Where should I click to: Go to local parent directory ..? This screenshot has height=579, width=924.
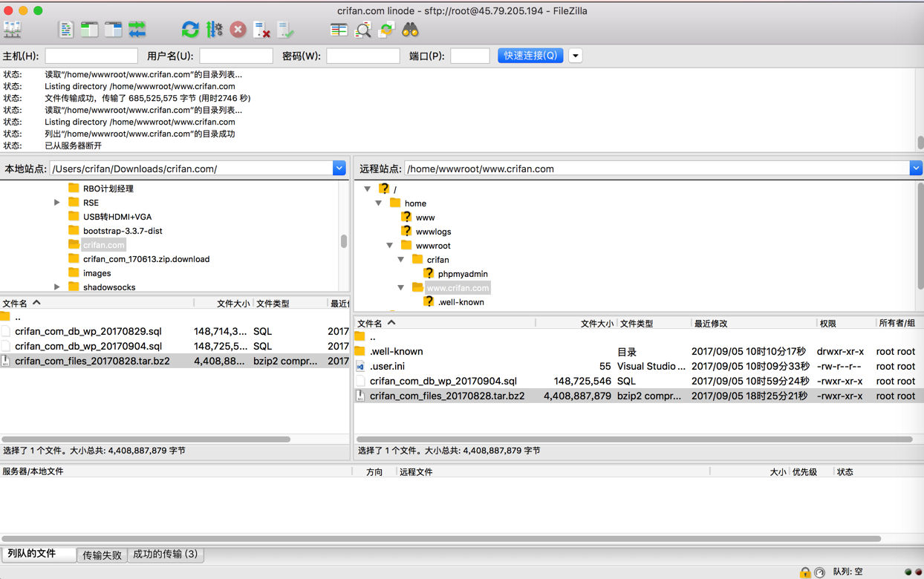[x=175, y=317]
